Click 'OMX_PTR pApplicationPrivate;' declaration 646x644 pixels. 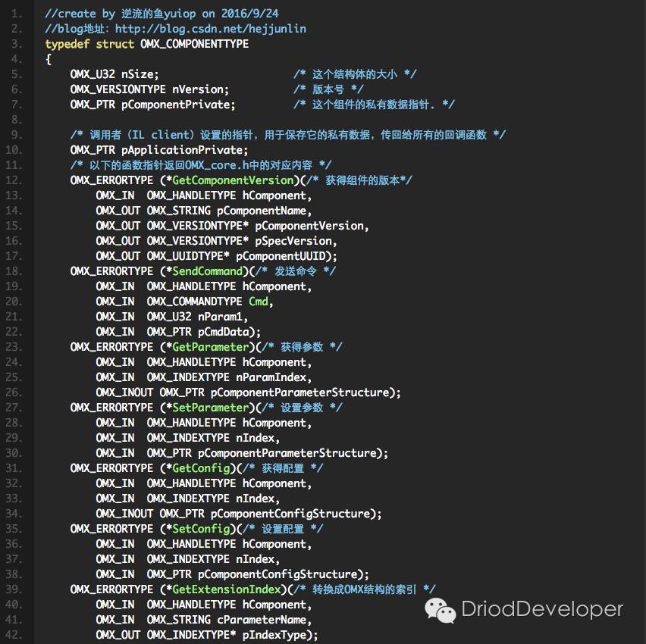point(159,150)
